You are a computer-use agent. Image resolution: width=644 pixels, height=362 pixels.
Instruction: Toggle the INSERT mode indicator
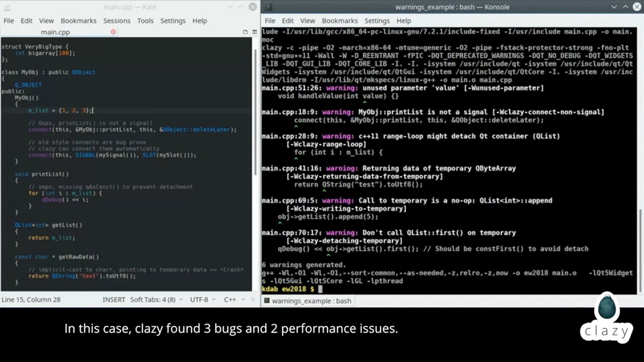114,299
